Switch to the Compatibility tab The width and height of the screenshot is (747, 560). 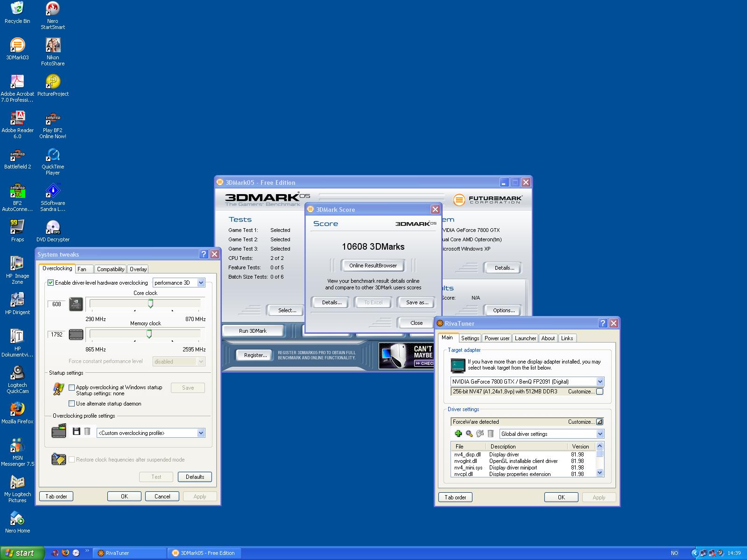[x=111, y=269]
